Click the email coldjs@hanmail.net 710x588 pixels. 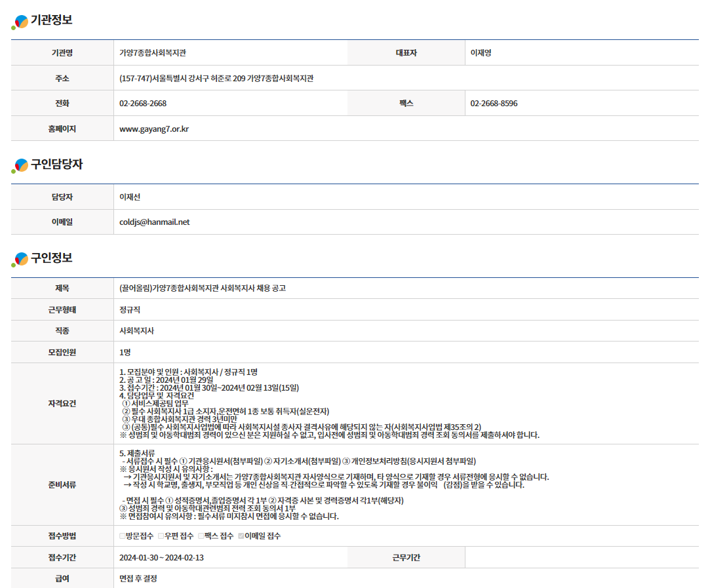(155, 222)
